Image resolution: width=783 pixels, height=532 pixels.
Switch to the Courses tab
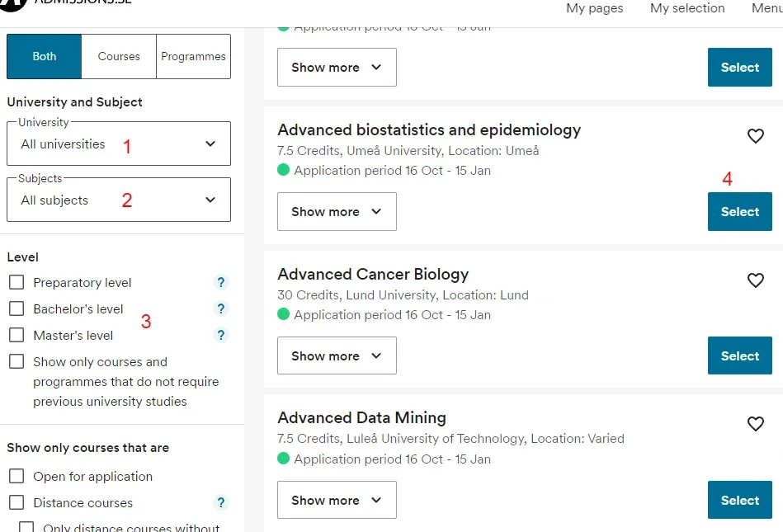click(x=119, y=56)
